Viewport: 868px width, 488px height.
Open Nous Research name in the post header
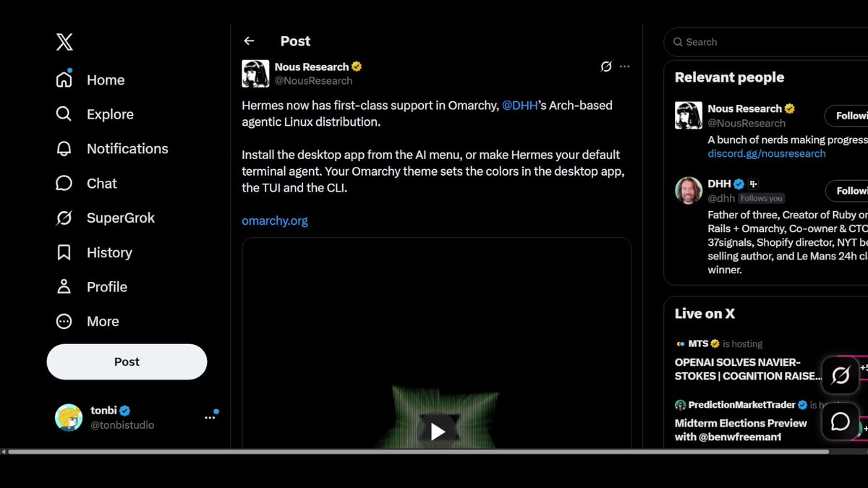coord(312,67)
